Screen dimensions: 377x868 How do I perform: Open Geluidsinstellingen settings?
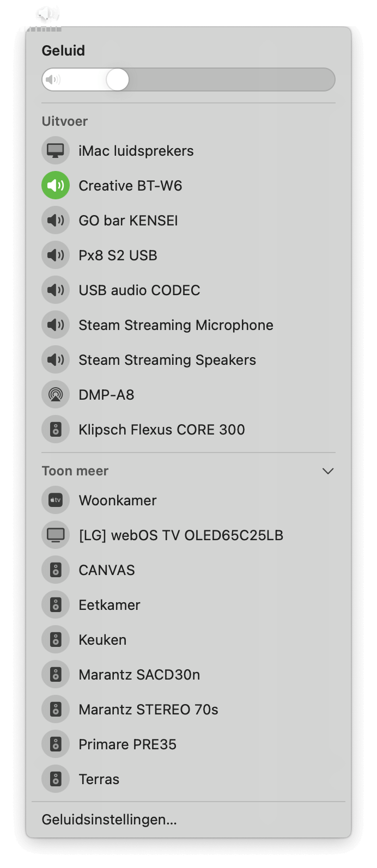pyautogui.click(x=109, y=820)
